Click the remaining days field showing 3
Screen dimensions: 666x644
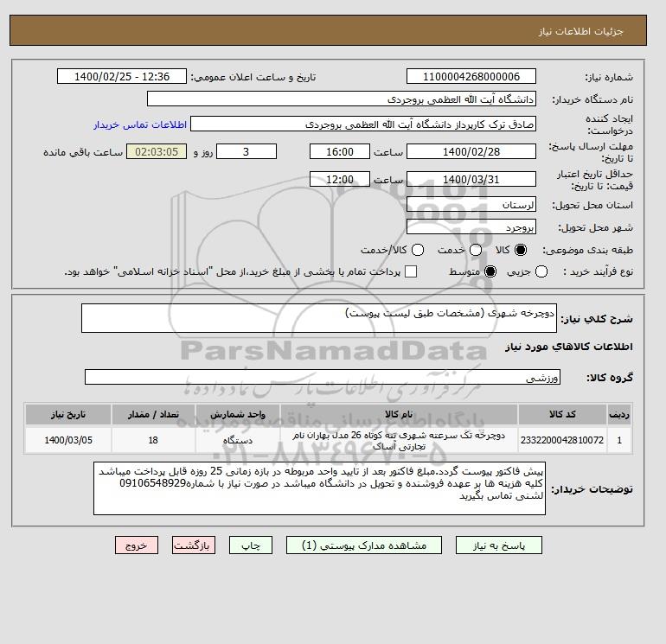[x=247, y=151]
